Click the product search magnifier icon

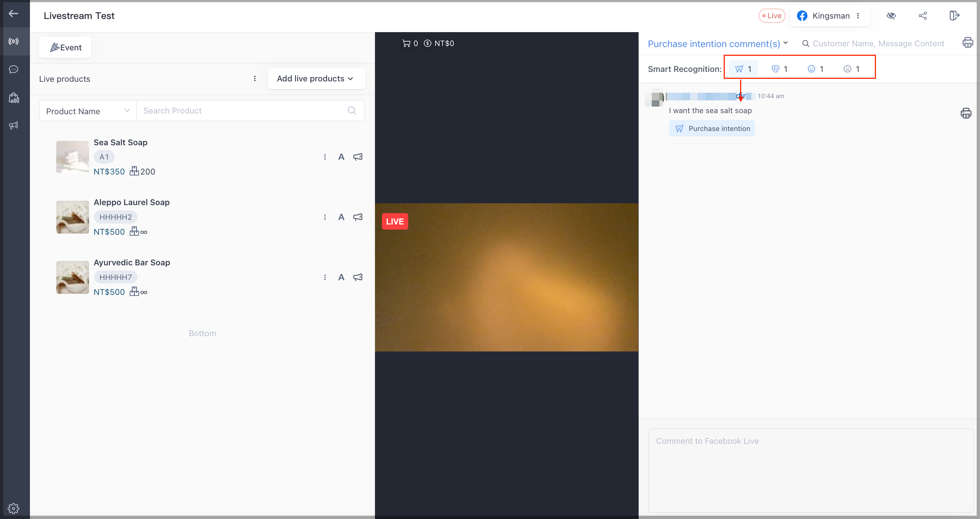click(x=352, y=111)
